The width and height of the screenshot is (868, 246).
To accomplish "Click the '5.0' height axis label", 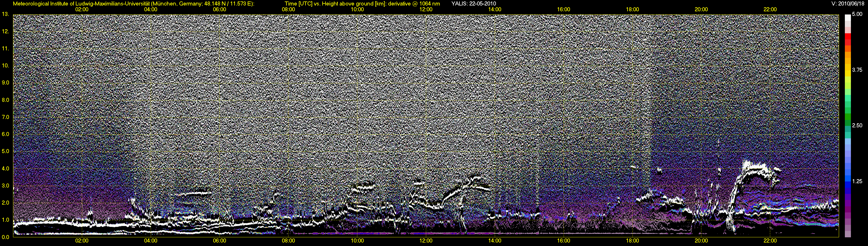I will pyautogui.click(x=5, y=151).
